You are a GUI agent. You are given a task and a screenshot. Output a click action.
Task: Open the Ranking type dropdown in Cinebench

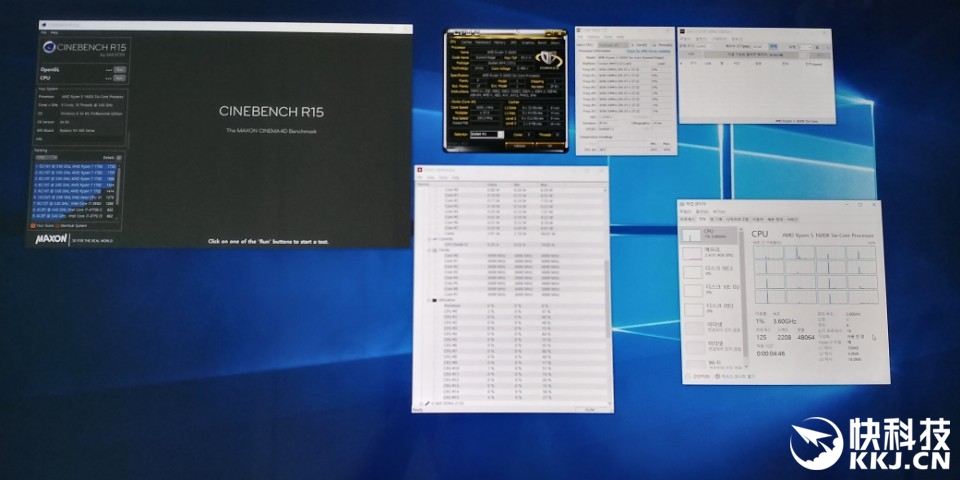(x=46, y=157)
